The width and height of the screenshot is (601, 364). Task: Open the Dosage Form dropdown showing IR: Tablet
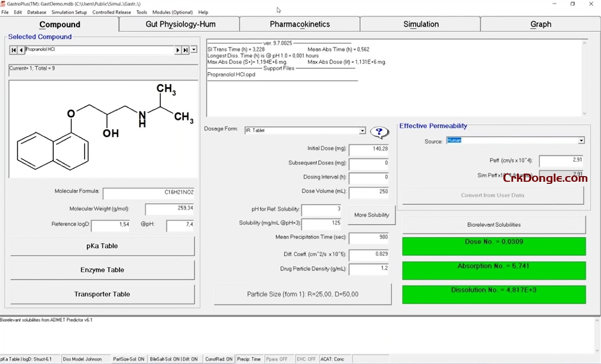362,130
